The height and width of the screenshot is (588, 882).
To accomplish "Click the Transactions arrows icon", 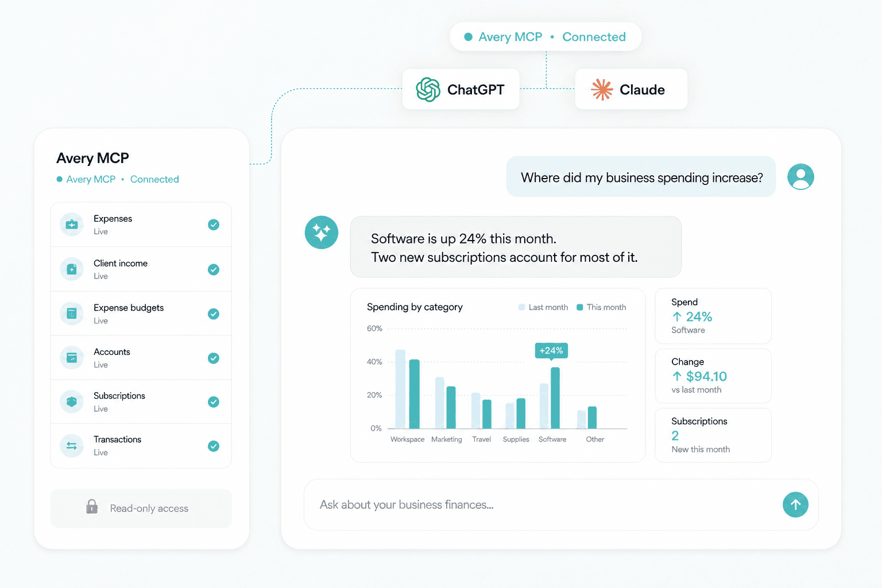I will pyautogui.click(x=72, y=446).
